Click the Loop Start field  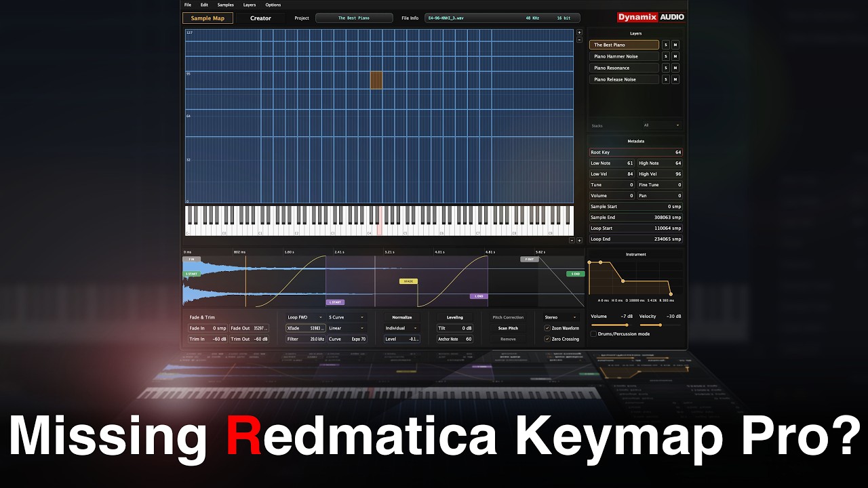[x=636, y=228]
